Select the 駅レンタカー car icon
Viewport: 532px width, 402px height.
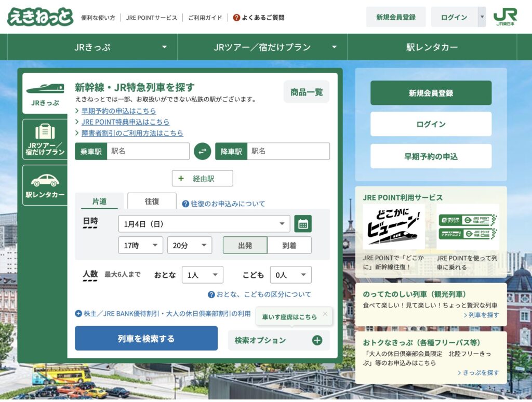[x=45, y=180]
